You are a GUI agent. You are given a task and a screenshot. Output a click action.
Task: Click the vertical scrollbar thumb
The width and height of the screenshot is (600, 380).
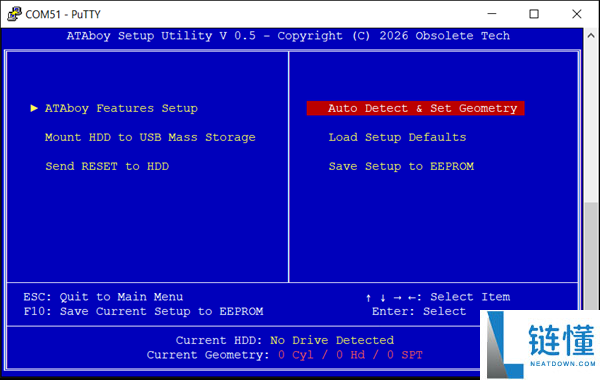[592, 256]
